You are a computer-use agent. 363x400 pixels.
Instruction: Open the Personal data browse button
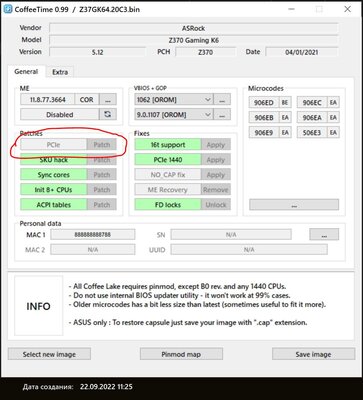[324, 234]
